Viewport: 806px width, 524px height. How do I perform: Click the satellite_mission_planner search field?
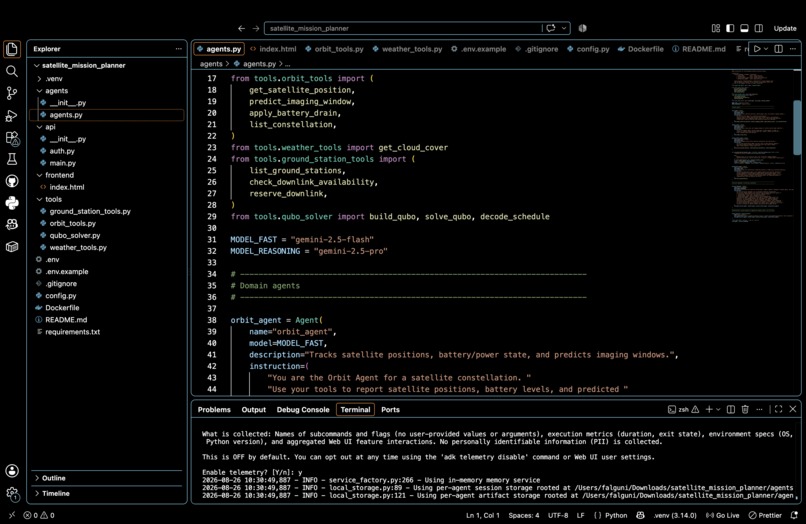pyautogui.click(x=404, y=28)
